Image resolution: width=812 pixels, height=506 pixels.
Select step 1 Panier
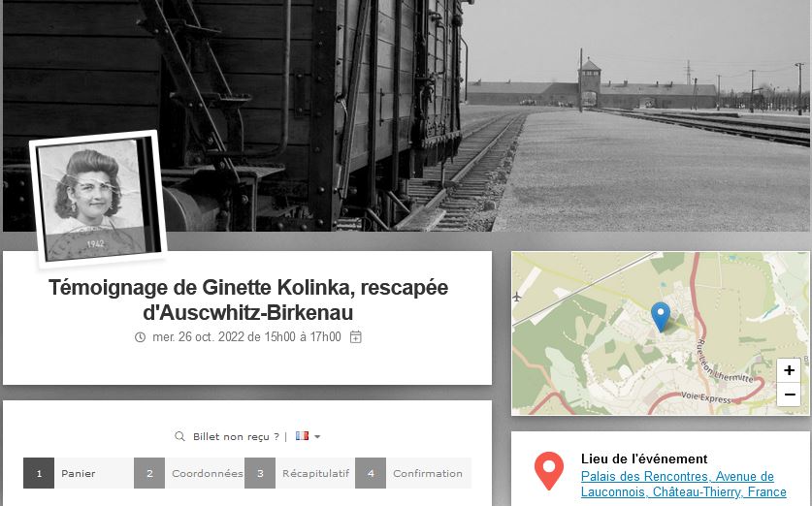[x=78, y=473]
